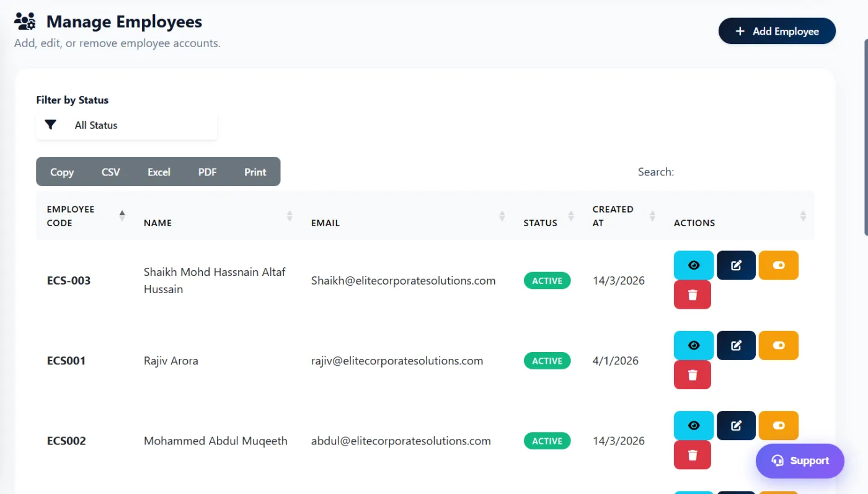Copy the table data
Image resolution: width=868 pixels, height=494 pixels.
(62, 172)
